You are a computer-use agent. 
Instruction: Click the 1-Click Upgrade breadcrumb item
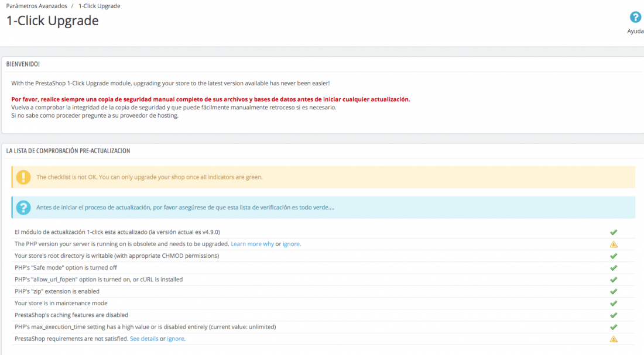(x=100, y=6)
